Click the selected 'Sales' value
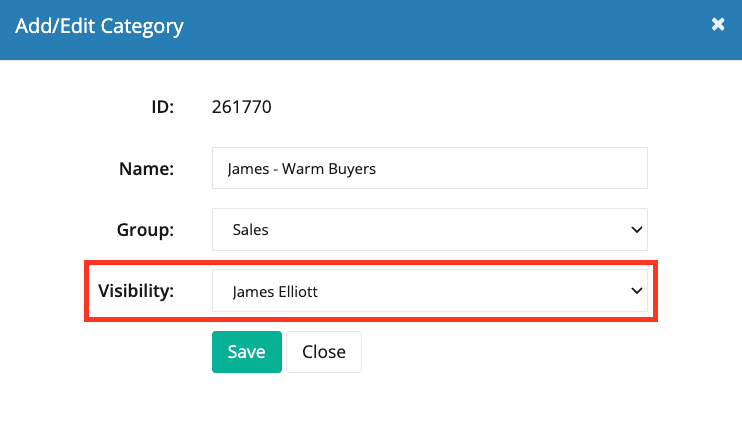742x426 pixels. [x=250, y=230]
